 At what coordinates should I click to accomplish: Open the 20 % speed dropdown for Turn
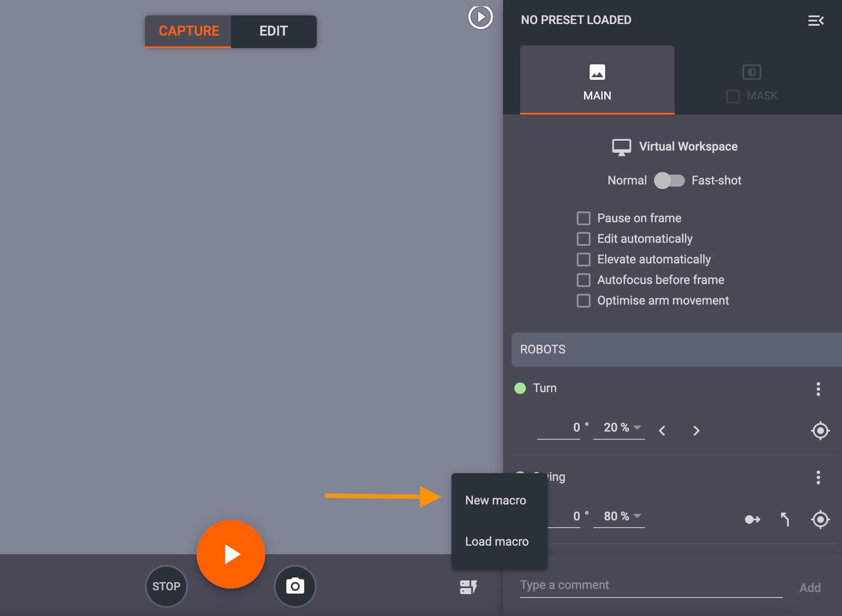tap(618, 427)
